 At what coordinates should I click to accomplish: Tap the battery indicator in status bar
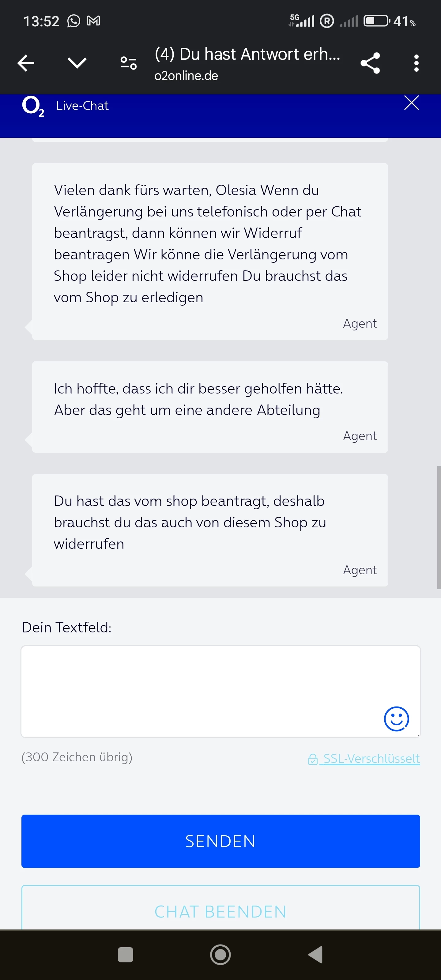377,21
